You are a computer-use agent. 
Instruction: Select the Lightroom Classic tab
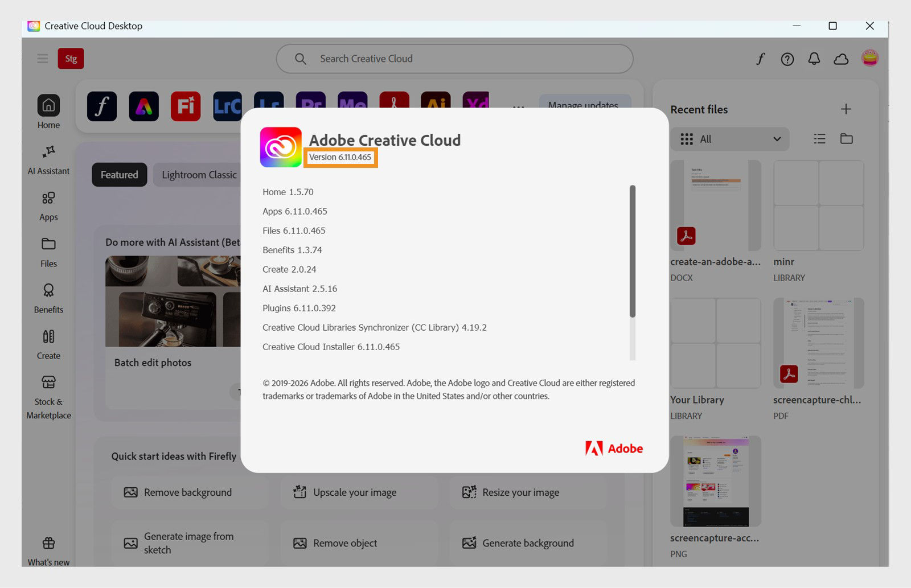pyautogui.click(x=198, y=175)
